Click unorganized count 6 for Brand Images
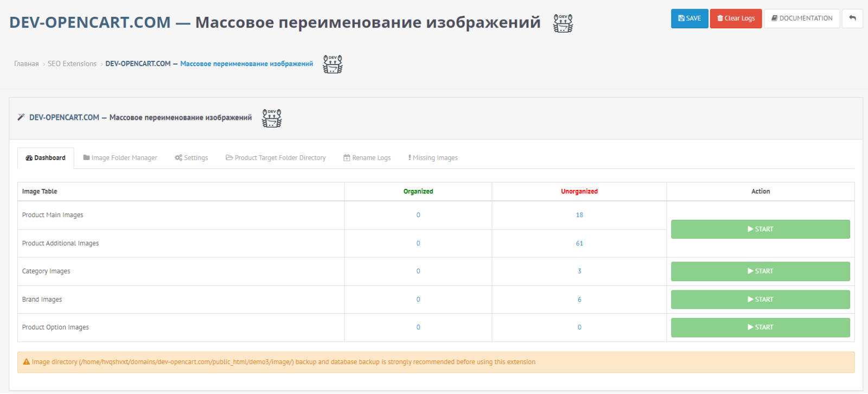868x394 pixels. (x=579, y=300)
